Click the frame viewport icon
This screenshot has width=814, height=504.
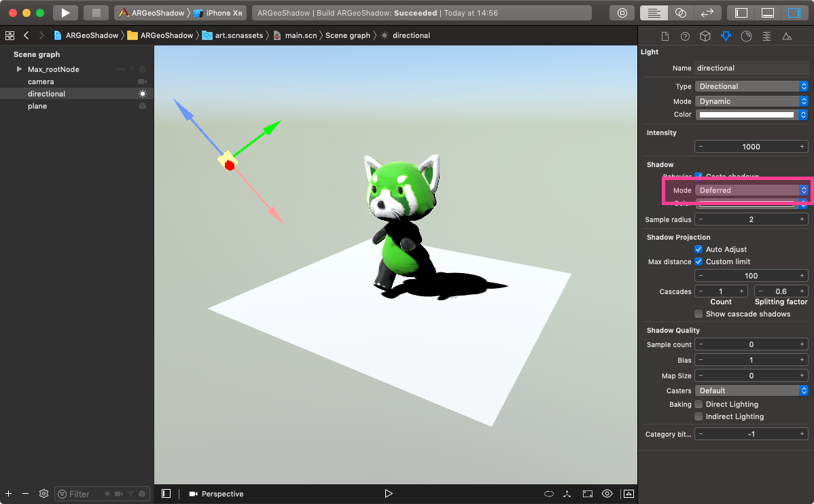[x=588, y=494]
